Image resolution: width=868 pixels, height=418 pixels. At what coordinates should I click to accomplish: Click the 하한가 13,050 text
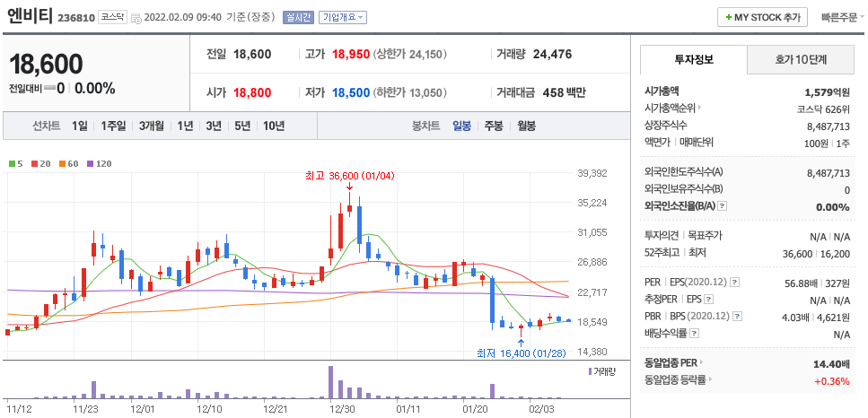click(409, 92)
